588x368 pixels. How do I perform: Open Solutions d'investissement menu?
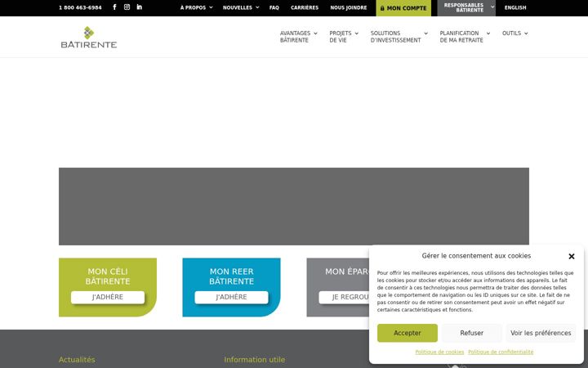click(x=395, y=37)
